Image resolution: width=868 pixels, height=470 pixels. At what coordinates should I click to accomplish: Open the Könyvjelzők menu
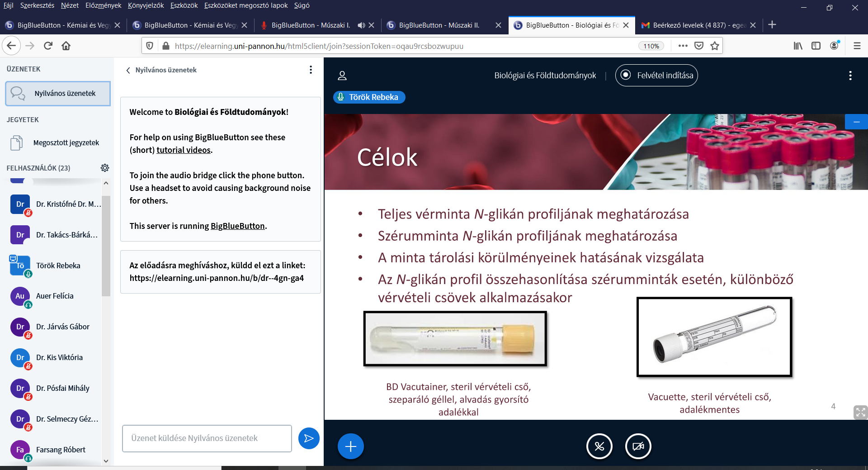click(146, 5)
